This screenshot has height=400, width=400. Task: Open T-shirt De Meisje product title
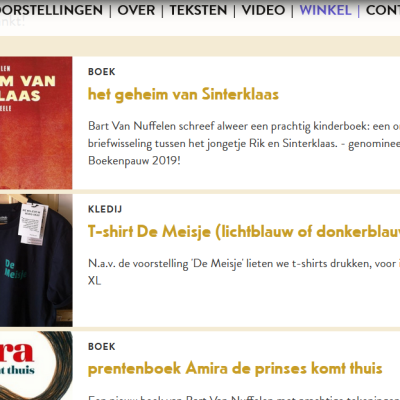(x=244, y=231)
